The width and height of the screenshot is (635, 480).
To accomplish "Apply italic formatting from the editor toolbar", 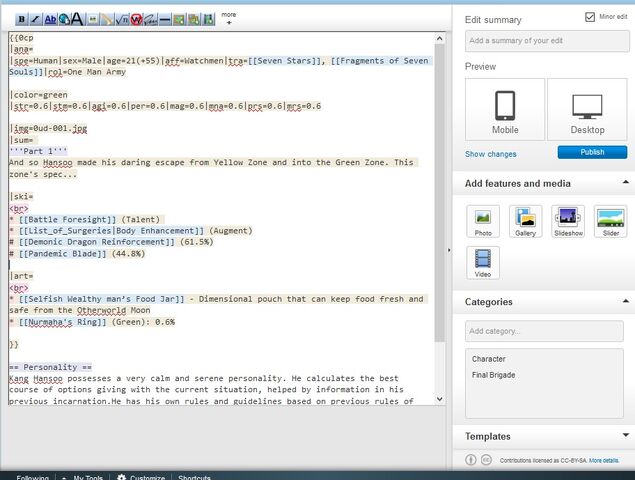I will (36, 19).
